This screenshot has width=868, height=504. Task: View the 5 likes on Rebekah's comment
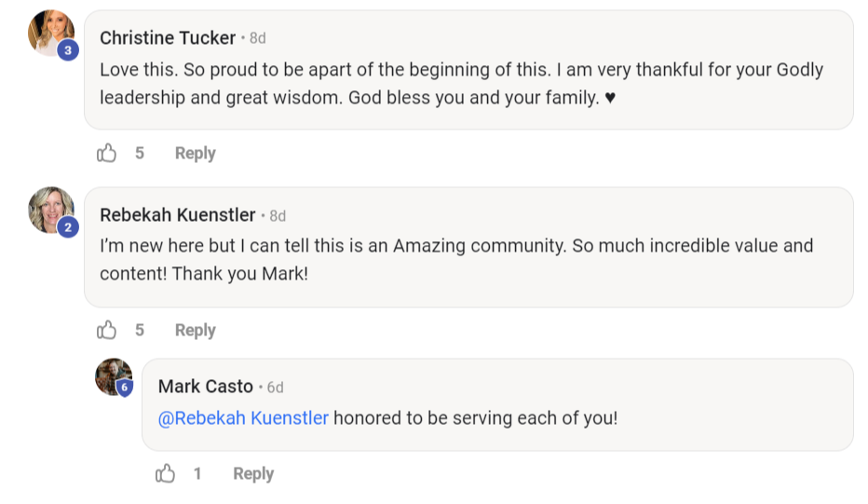[x=140, y=330]
